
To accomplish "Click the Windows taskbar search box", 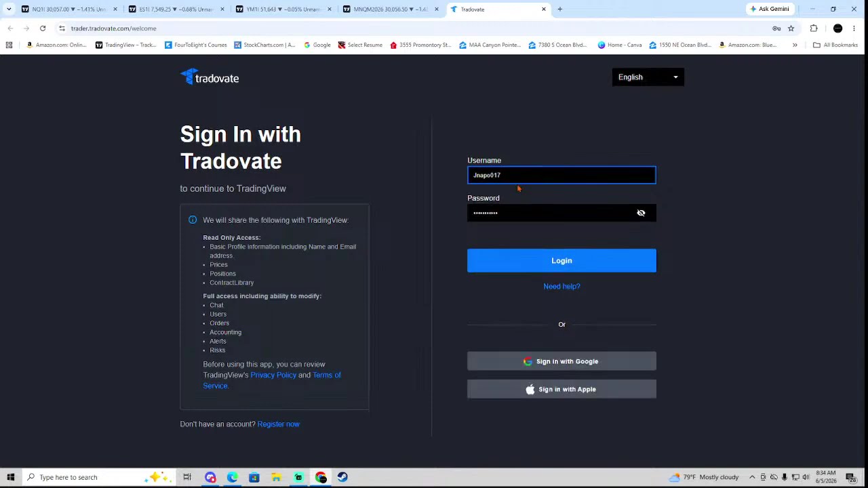I will pyautogui.click(x=98, y=477).
